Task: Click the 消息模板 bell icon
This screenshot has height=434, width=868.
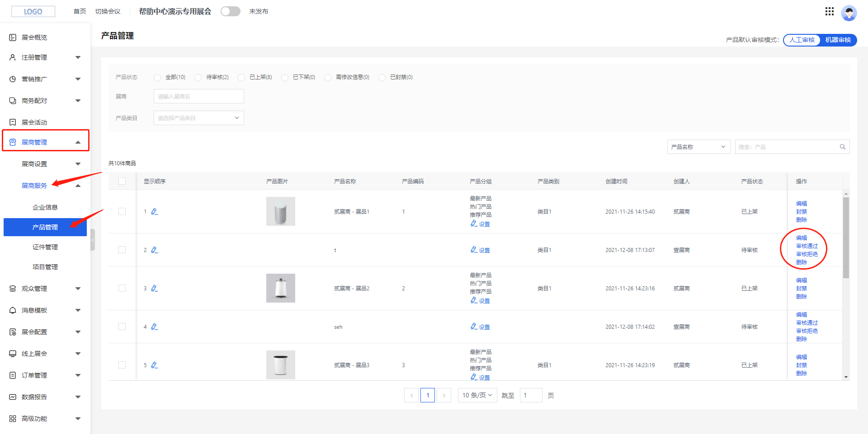Action: click(13, 310)
